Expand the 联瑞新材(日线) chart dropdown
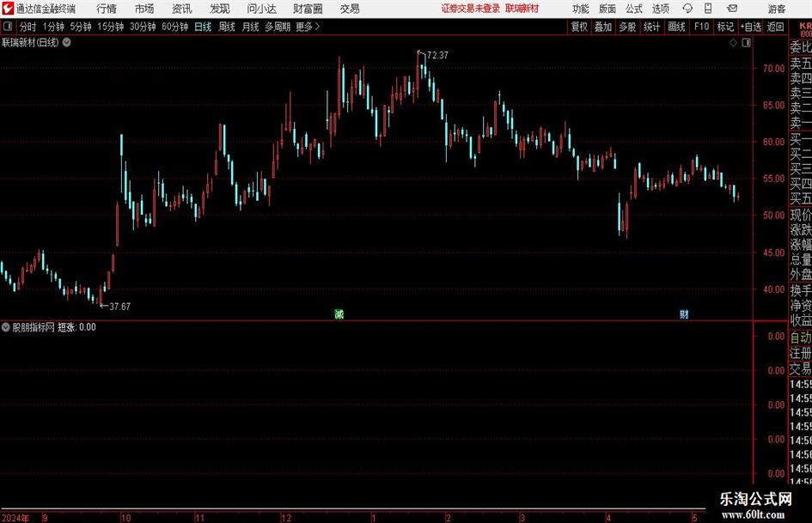Viewport: 812px width, 523px height. [x=67, y=42]
